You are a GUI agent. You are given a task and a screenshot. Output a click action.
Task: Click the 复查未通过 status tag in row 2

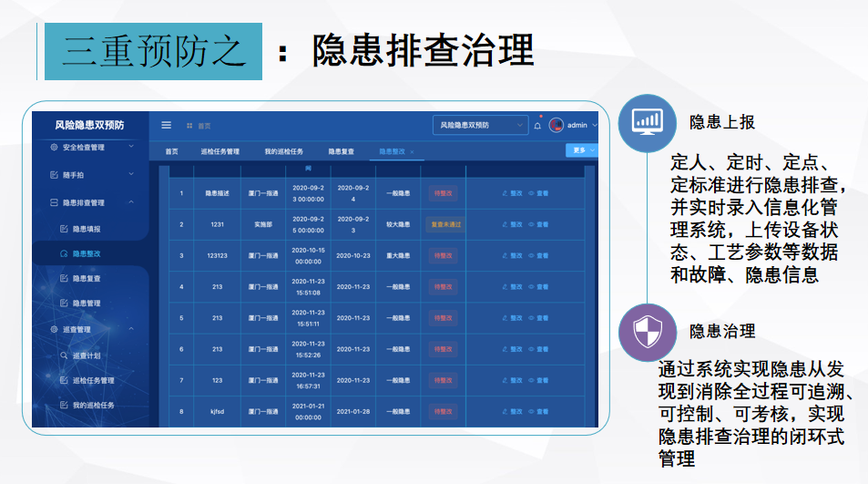coord(444,224)
